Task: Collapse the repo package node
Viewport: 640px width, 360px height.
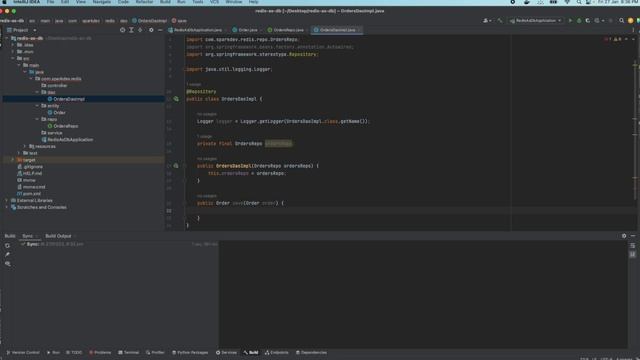Action: tap(37, 119)
